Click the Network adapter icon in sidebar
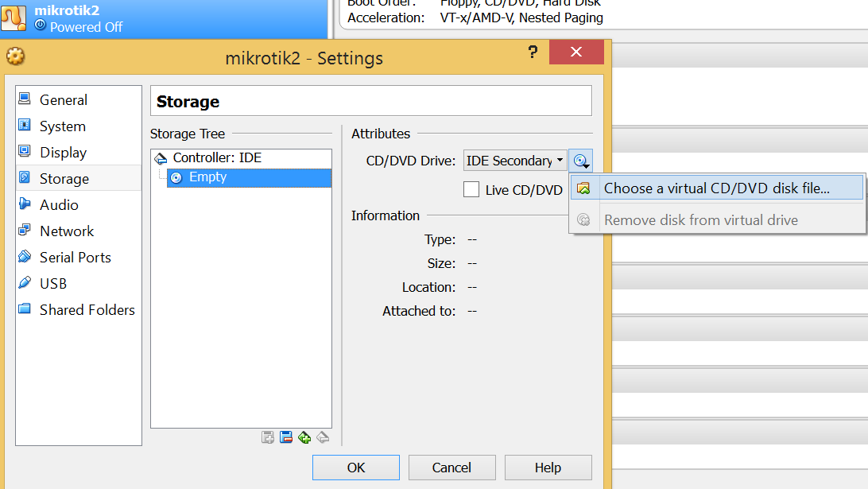Image resolution: width=868 pixels, height=489 pixels. tap(25, 229)
